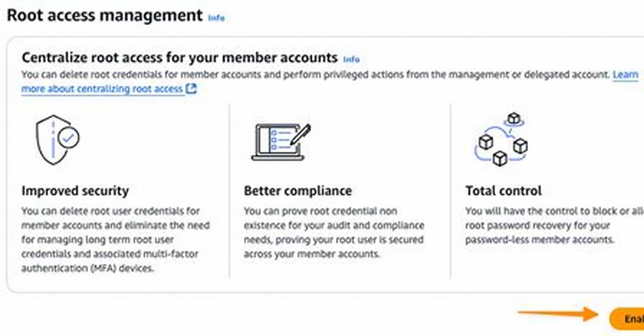Select the Total control heading

click(503, 191)
